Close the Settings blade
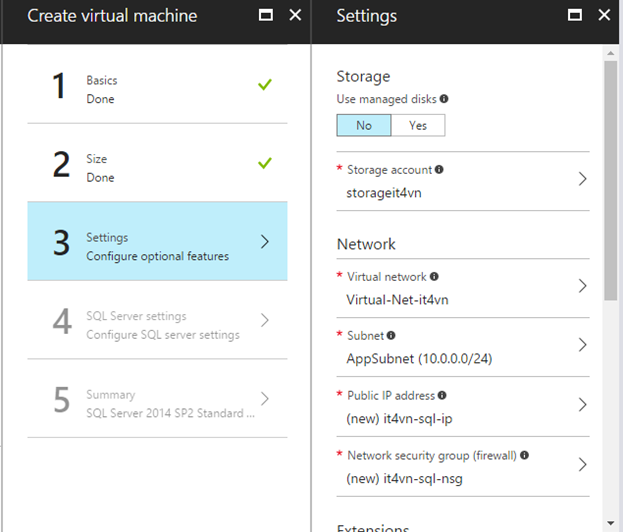Image resolution: width=623 pixels, height=532 pixels. tap(602, 15)
